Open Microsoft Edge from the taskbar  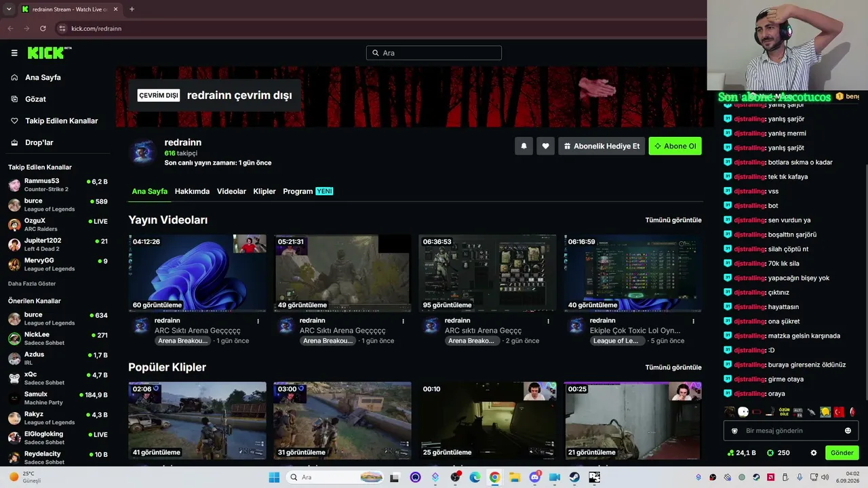(475, 477)
